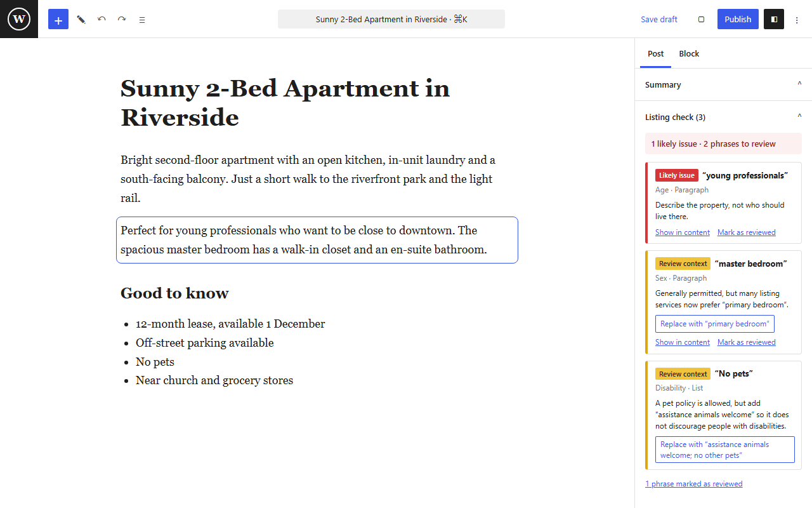Open the Options three-dot menu
The height and width of the screenshot is (508, 812).
click(797, 20)
